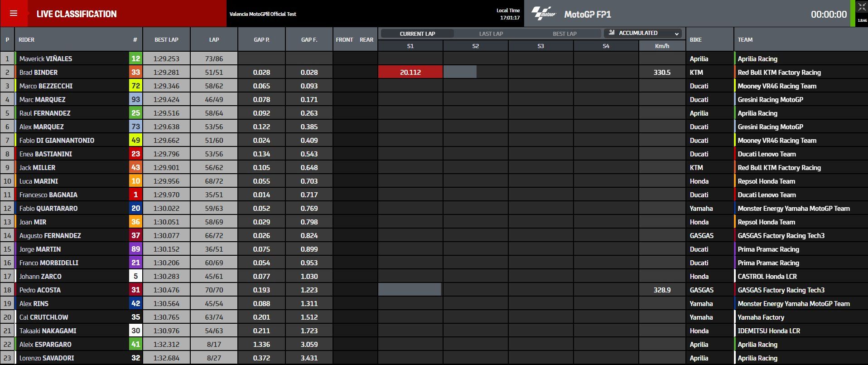This screenshot has height=365, width=868.
Task: Click the MotoGP logo
Action: (x=543, y=14)
